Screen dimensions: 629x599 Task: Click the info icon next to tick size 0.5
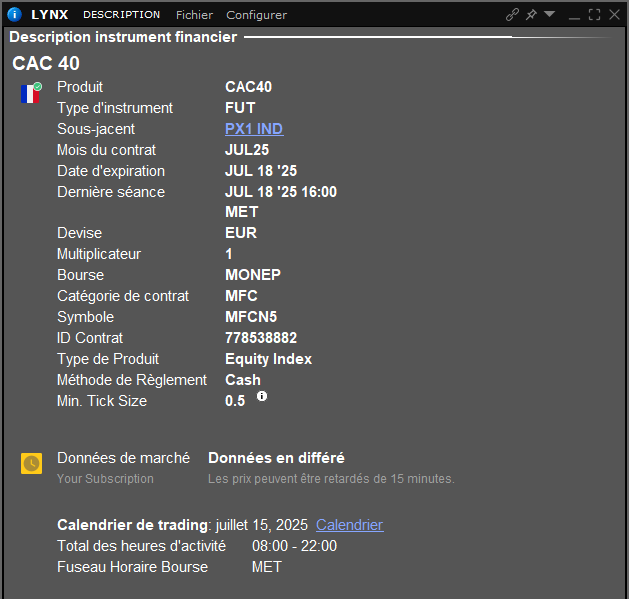tap(262, 396)
